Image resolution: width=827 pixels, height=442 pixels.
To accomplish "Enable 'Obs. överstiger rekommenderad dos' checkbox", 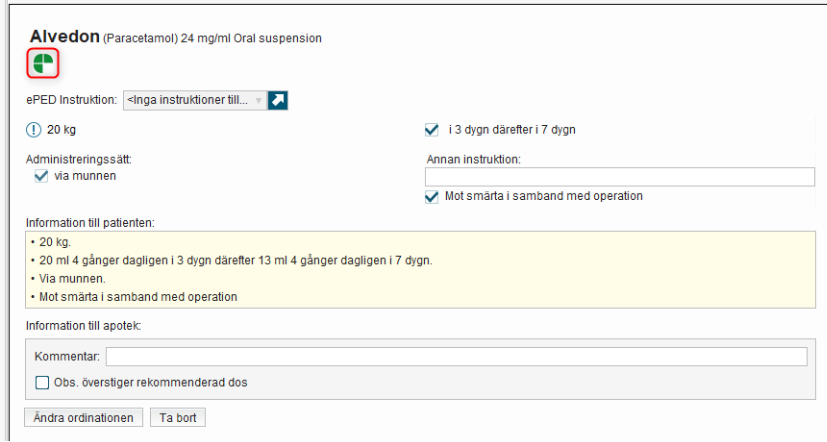I will pos(42,382).
